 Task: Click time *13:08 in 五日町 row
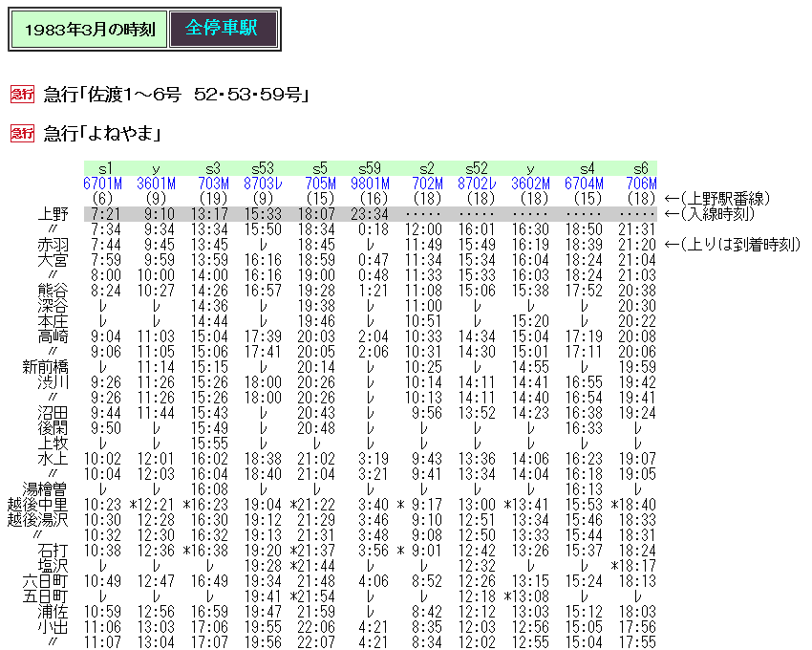pyautogui.click(x=526, y=596)
